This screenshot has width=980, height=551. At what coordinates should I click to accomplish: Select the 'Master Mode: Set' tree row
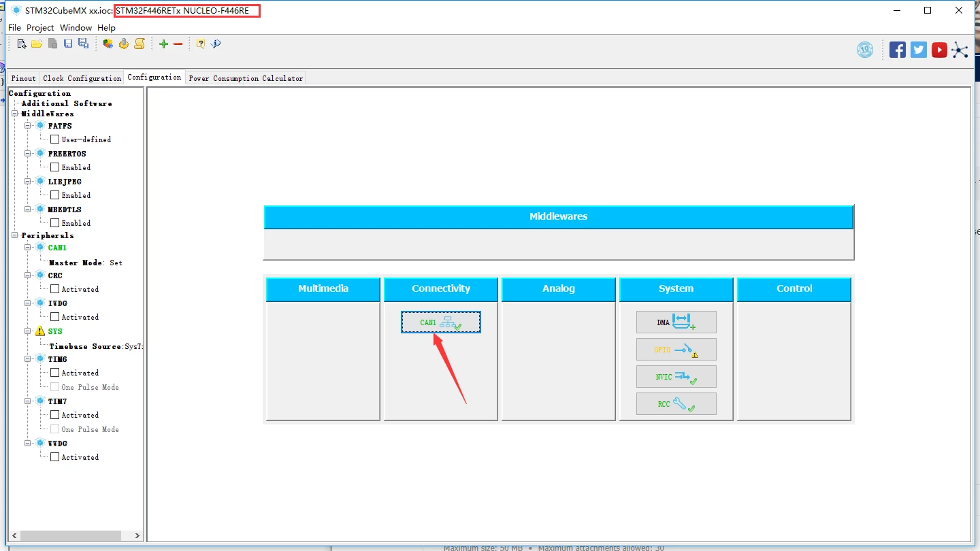click(x=86, y=263)
